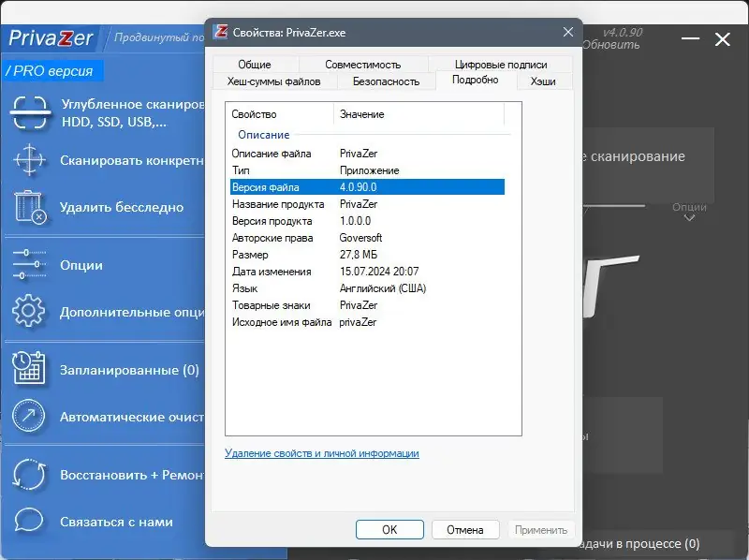Click the sliders Options icon in PrivaZer
Image resolution: width=749 pixels, height=560 pixels.
pyautogui.click(x=29, y=264)
